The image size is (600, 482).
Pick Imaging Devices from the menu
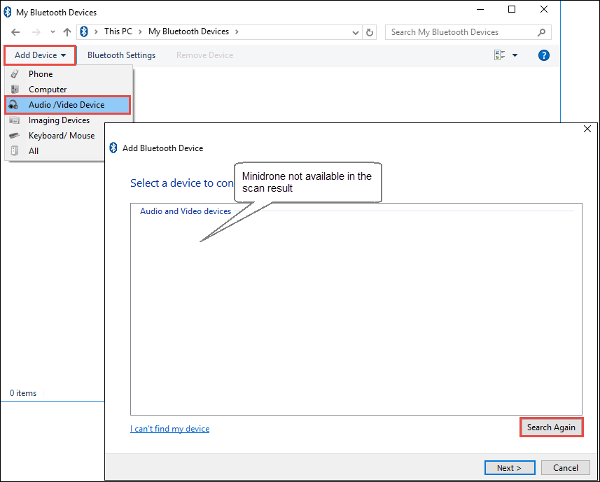[x=58, y=120]
